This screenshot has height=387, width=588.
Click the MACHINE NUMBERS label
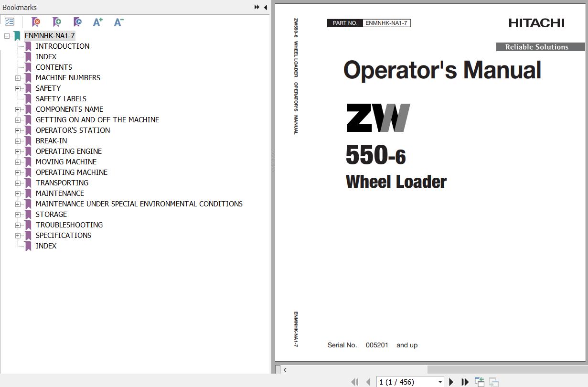tap(68, 78)
